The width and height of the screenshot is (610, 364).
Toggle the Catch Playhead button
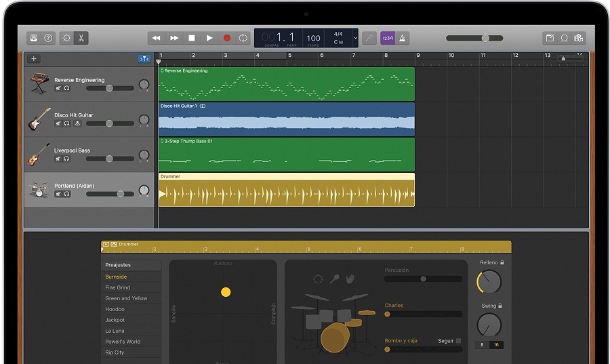[x=144, y=59]
